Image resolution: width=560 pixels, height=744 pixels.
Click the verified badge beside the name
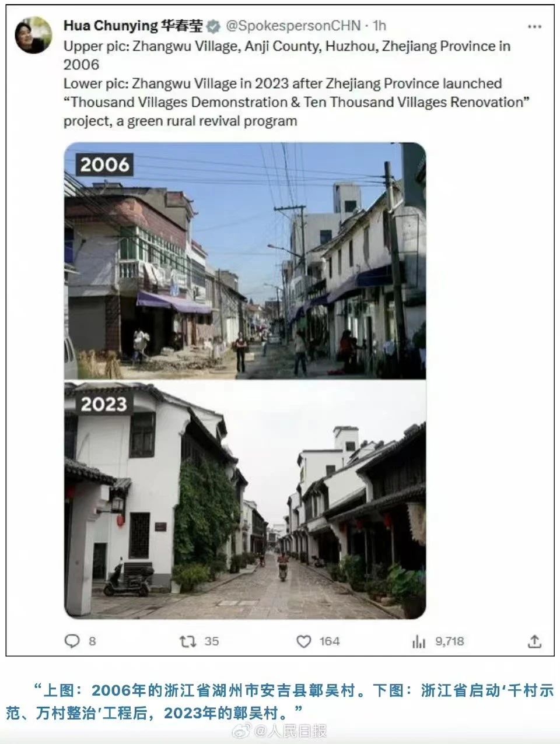214,26
